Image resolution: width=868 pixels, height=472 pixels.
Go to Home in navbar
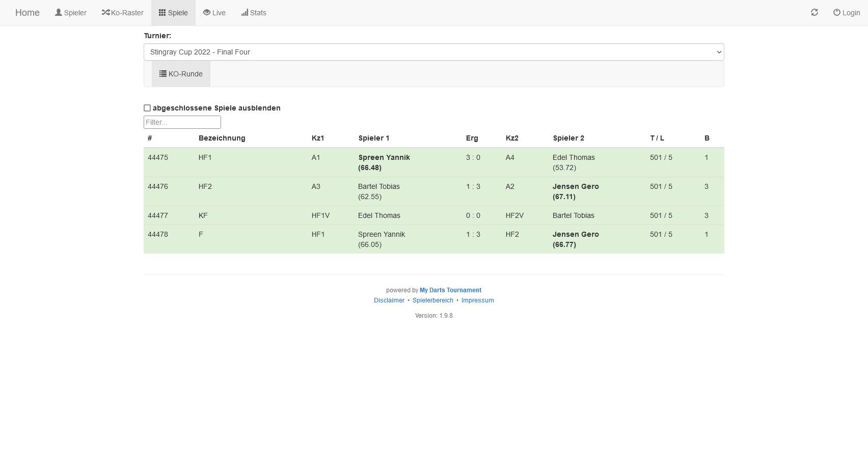tap(28, 13)
